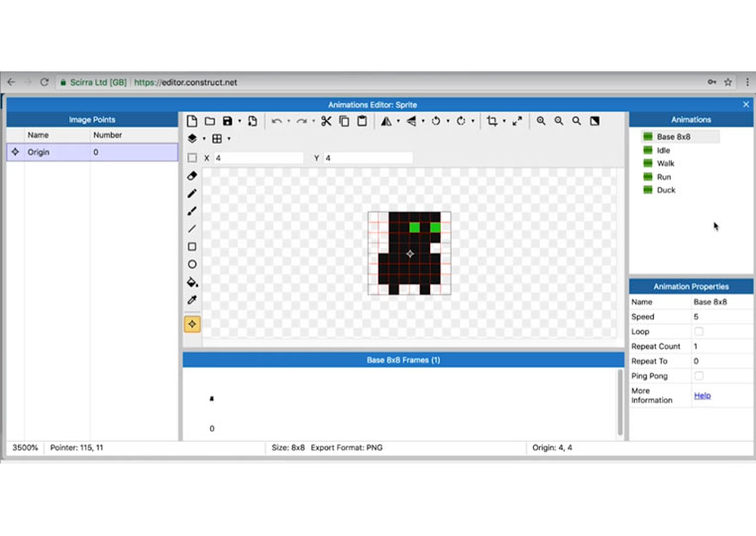This screenshot has height=536, width=756.
Task: Reload the browser page
Action: [x=45, y=82]
